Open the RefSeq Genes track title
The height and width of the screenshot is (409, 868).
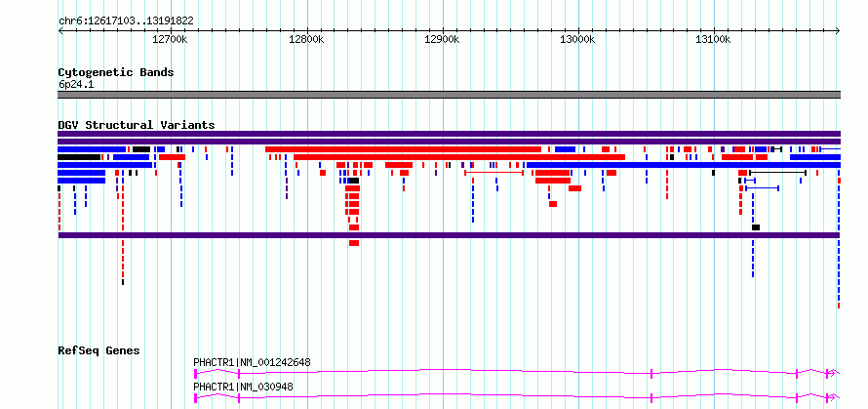pos(99,350)
